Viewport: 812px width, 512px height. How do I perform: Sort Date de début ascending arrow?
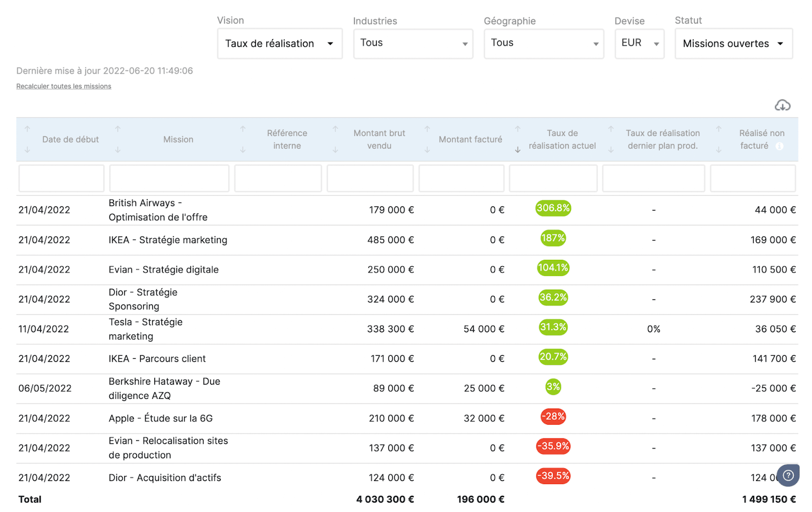[x=27, y=129]
